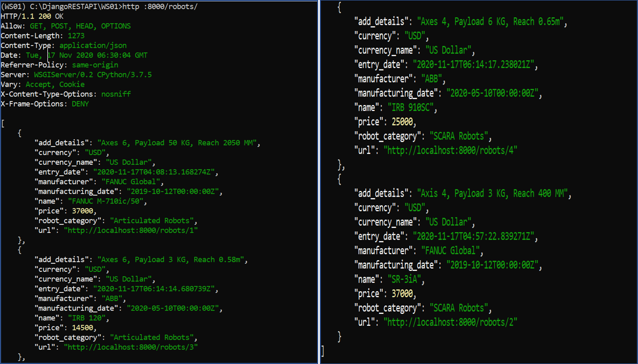Viewport: 638px width, 364px height.
Task: Click the Content-Length value 1273
Action: [76, 36]
